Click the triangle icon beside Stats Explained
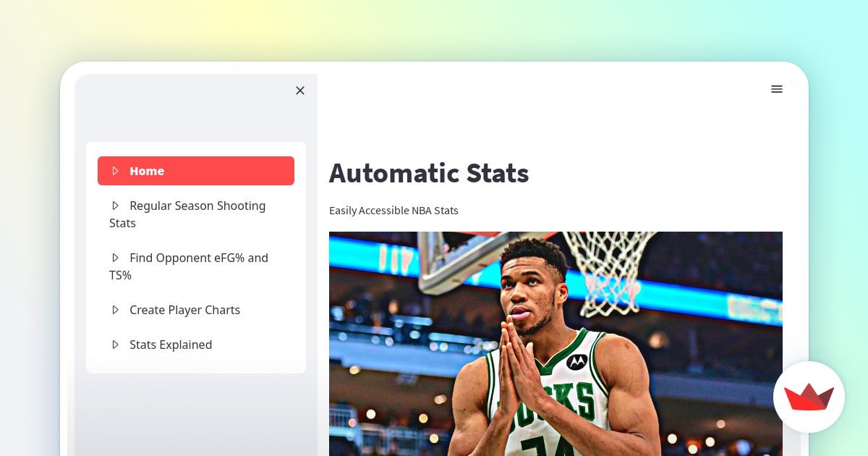Viewport: 868px width, 456px height. 115,345
